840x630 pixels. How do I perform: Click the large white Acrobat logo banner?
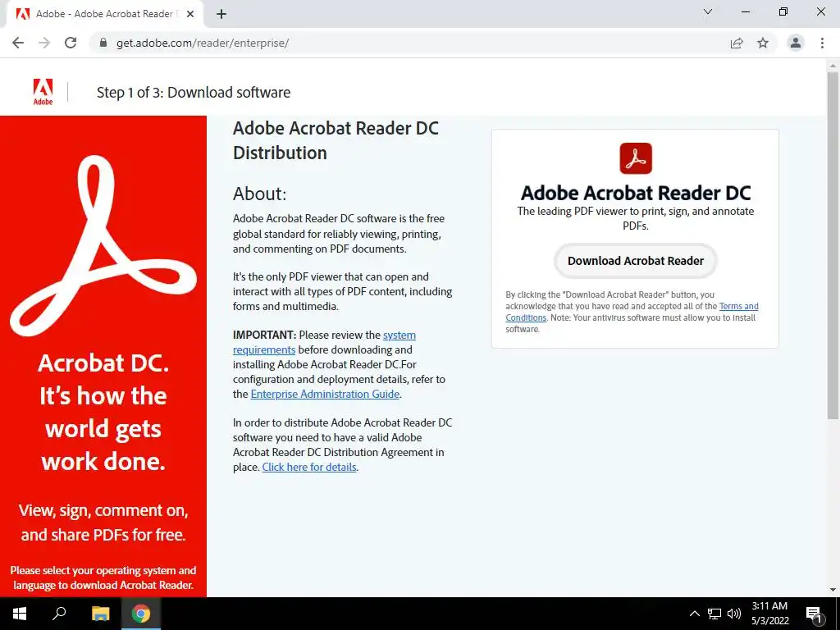click(x=103, y=245)
